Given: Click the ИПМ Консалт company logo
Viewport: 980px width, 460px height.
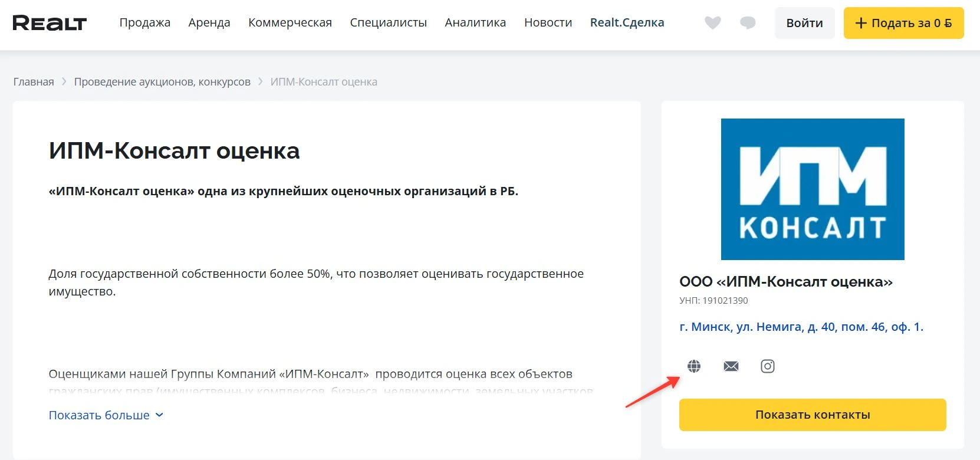Looking at the screenshot, I should pyautogui.click(x=813, y=189).
